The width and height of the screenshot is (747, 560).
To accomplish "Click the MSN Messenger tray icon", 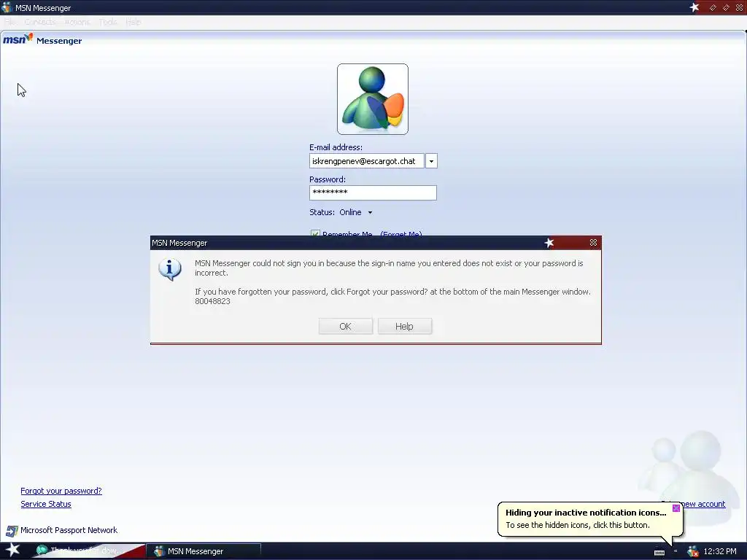I will [693, 551].
